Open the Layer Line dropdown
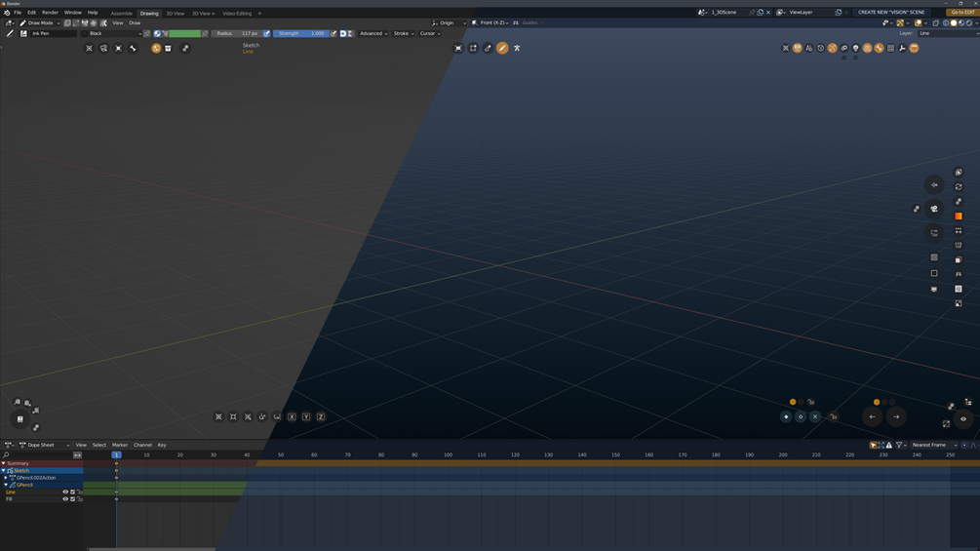This screenshot has height=551, width=980. pos(948,34)
